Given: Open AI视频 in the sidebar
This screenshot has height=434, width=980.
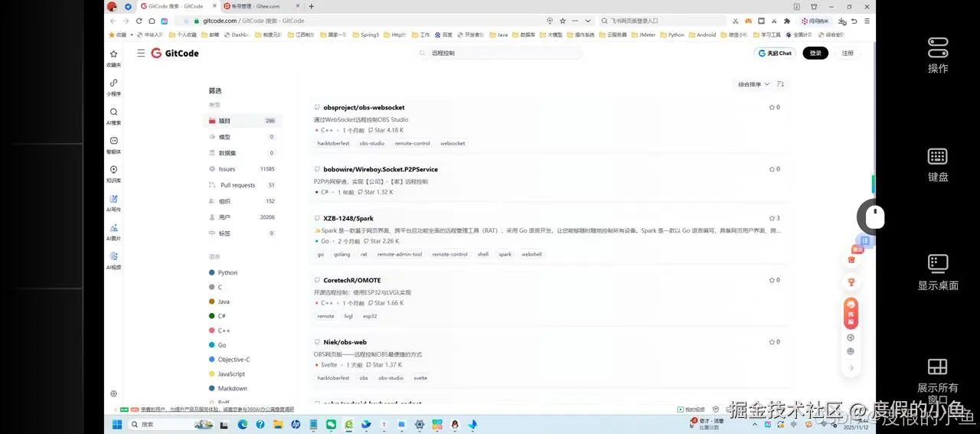Looking at the screenshot, I should pyautogui.click(x=113, y=260).
